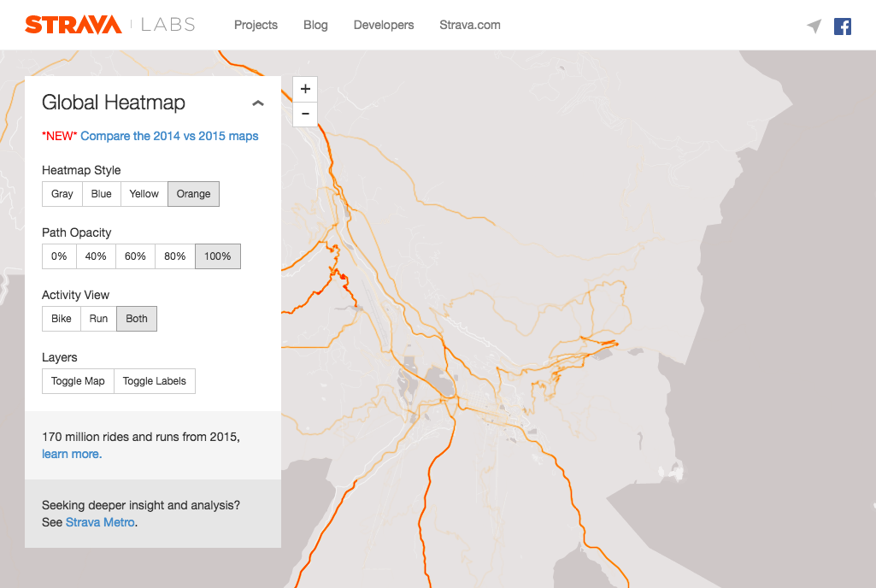
Task: Click the Path Opacity label
Action: (77, 232)
